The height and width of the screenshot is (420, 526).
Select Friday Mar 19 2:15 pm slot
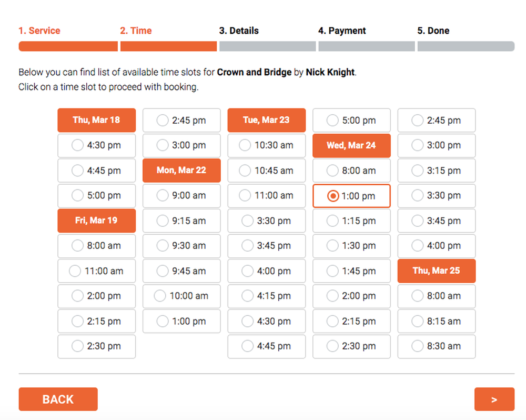click(x=96, y=321)
